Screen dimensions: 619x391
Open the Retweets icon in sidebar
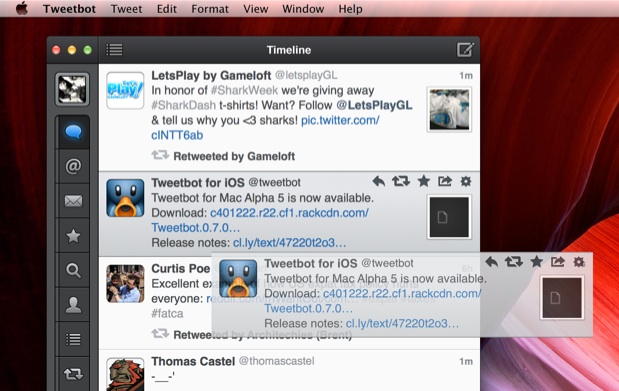pos(73,374)
